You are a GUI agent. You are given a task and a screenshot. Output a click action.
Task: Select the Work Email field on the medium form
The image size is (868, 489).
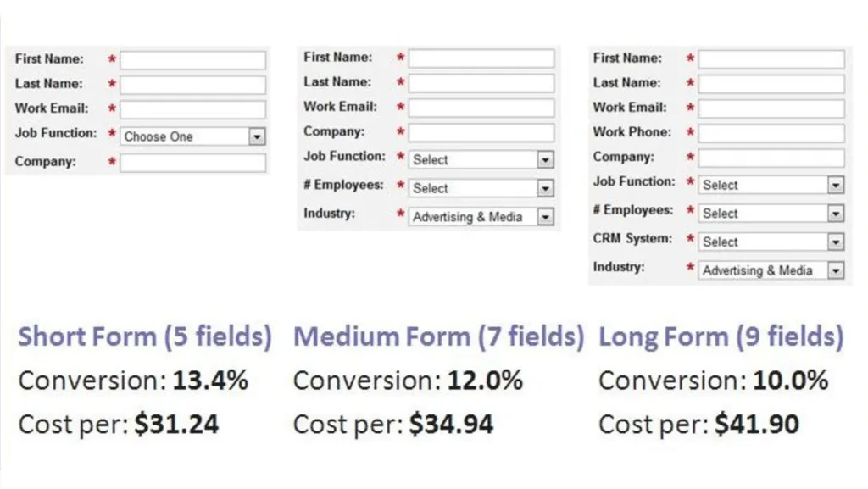coord(481,107)
